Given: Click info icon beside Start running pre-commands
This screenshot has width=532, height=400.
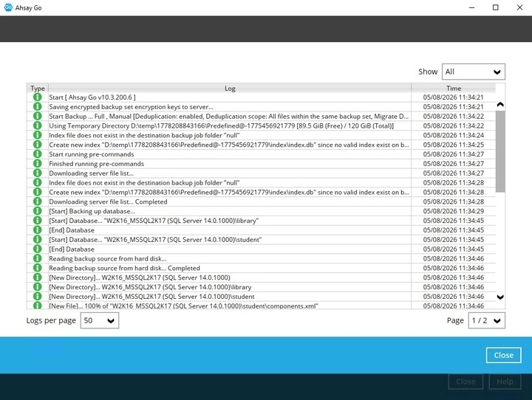Looking at the screenshot, I should (x=38, y=154).
